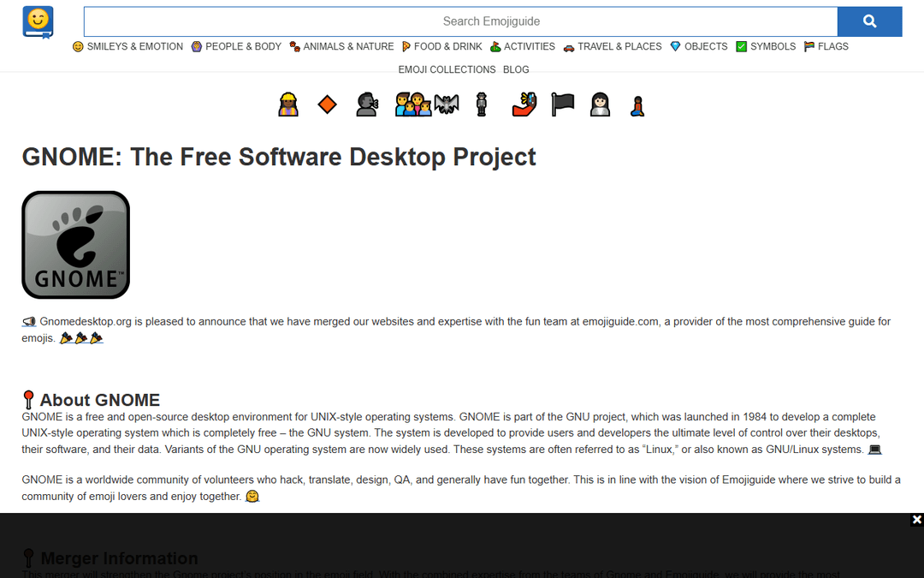This screenshot has height=578, width=924.
Task: Click the pushpin beside About GNOME
Action: coord(28,400)
